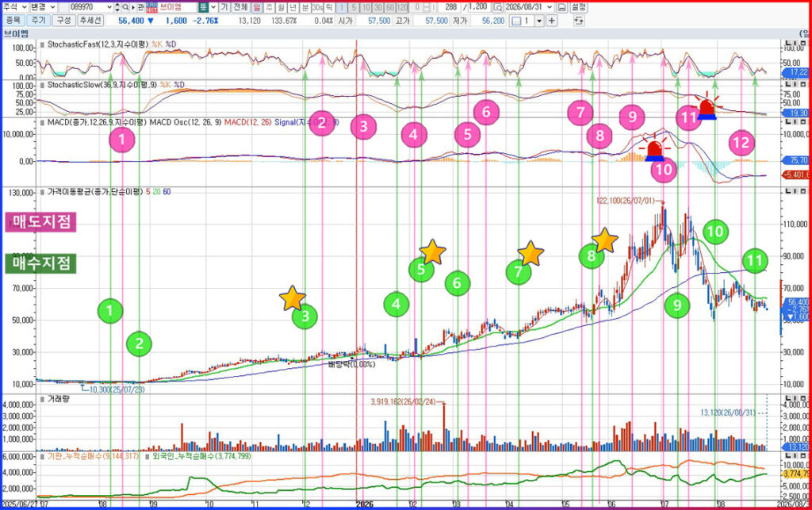Viewport: 812px width, 510px height.
Task: Open the date lookup calendar icon
Action: [x=498, y=7]
